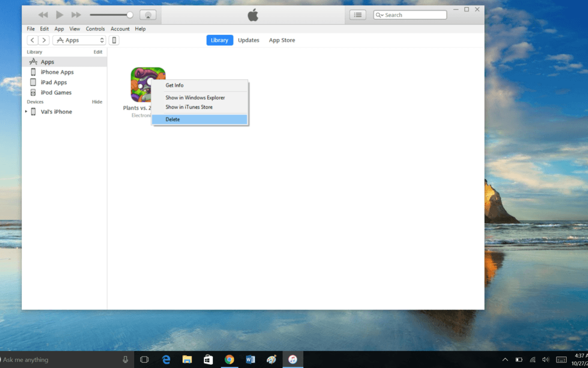This screenshot has height=368, width=588.
Task: Select Apps in the sidebar
Action: [x=64, y=62]
